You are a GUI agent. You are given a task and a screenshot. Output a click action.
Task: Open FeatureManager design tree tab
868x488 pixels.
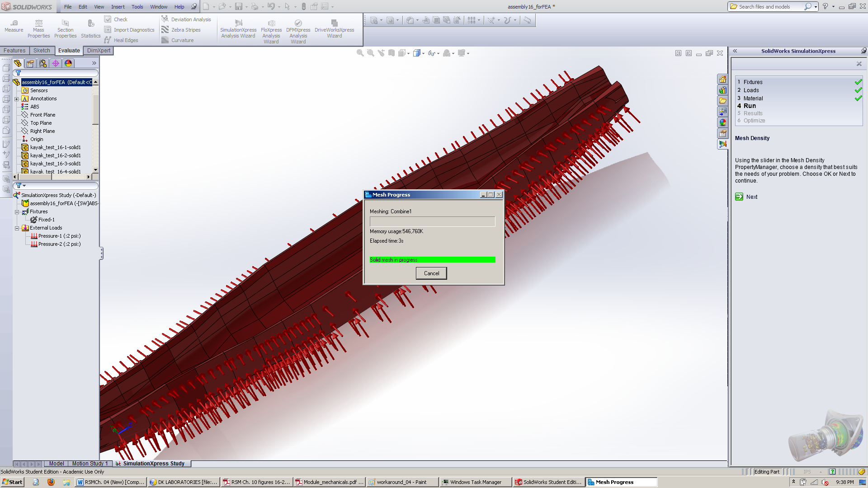[18, 63]
